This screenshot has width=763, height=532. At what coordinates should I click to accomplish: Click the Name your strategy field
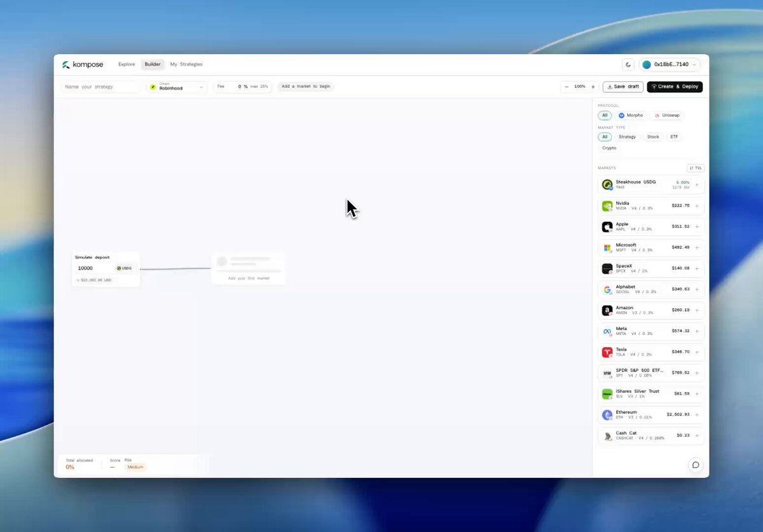point(100,86)
